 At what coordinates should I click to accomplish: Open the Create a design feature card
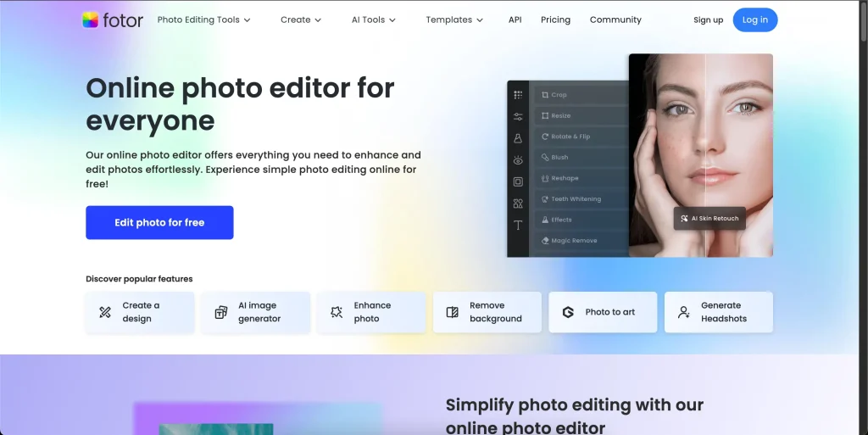140,312
